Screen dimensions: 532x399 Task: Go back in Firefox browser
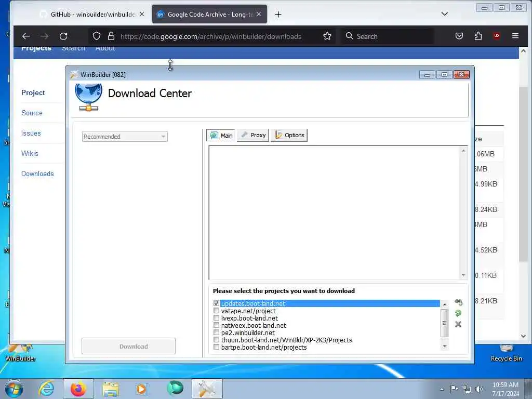tap(26, 36)
